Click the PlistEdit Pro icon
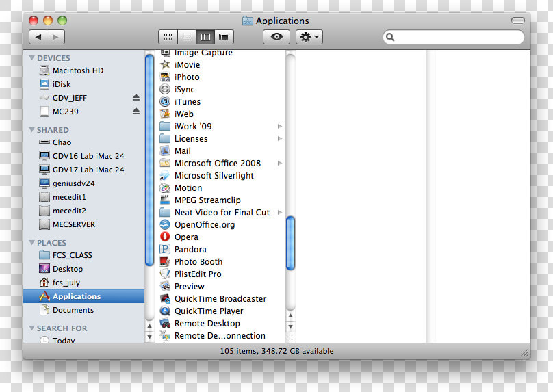Viewport: 553px width, 392px height. 165,274
